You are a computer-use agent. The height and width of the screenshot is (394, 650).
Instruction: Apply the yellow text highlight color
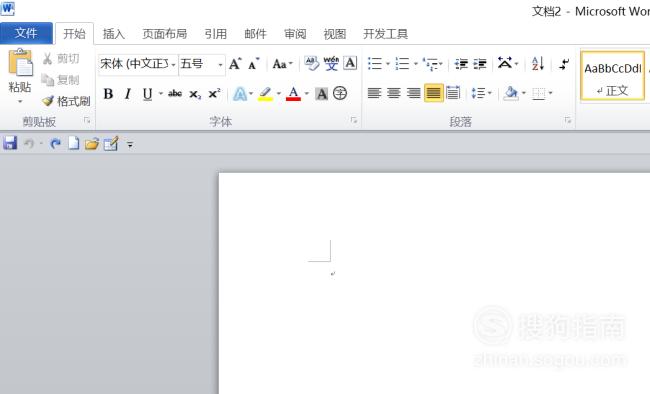point(265,94)
